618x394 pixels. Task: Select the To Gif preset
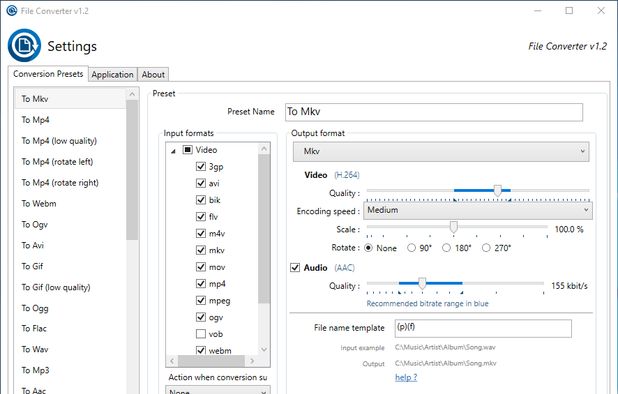[x=70, y=266]
